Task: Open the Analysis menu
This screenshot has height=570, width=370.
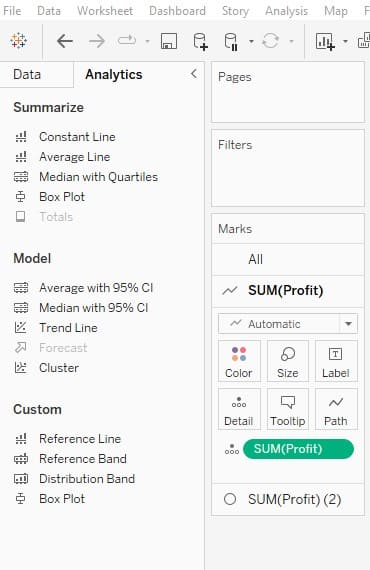Action: (286, 11)
